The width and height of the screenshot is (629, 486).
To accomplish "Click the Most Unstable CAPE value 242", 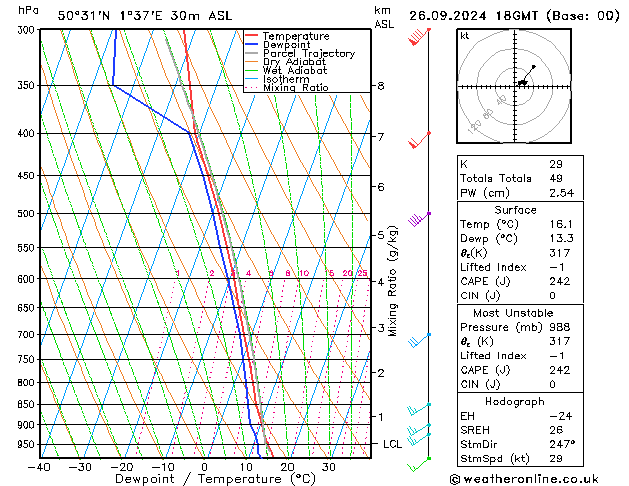I will click(x=560, y=370).
